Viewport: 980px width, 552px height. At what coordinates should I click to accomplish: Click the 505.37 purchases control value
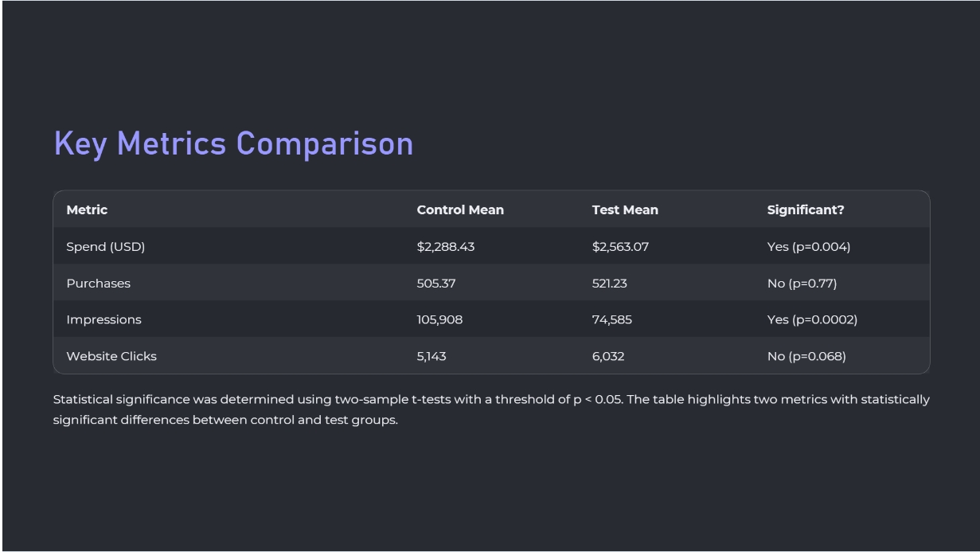click(x=436, y=284)
